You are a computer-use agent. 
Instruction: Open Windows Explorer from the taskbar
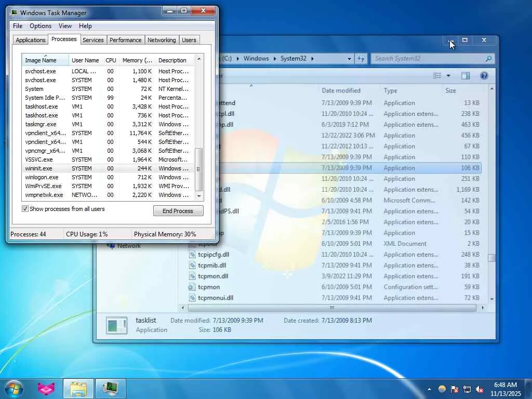[x=78, y=389]
